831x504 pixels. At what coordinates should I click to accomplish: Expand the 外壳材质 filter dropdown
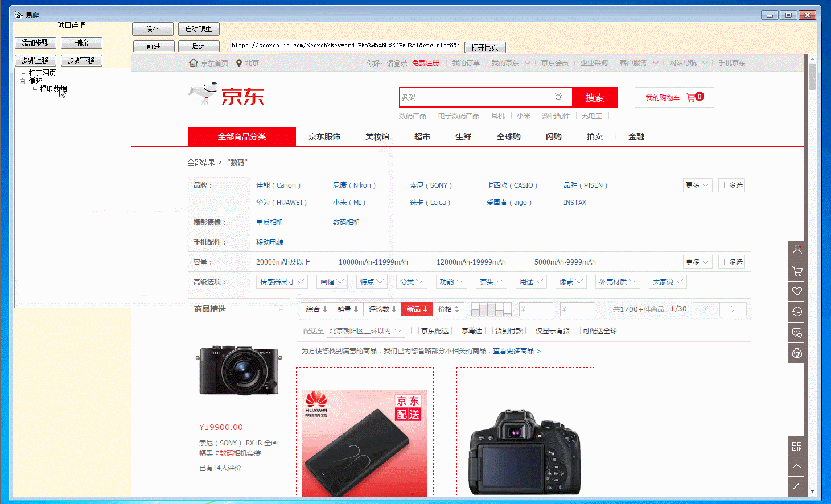pyautogui.click(x=618, y=282)
